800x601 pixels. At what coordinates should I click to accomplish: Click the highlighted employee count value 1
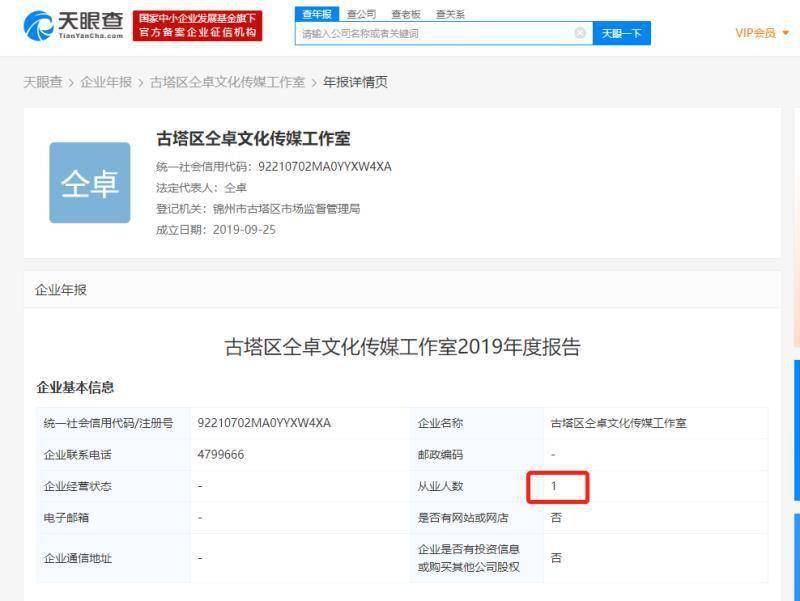coord(555,487)
